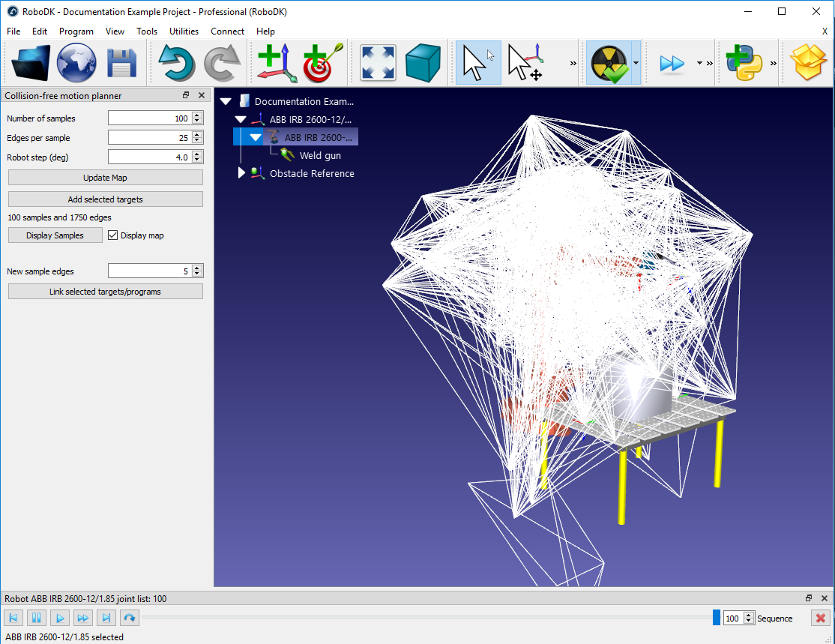
Task: Click the Update Map button
Action: tap(106, 178)
